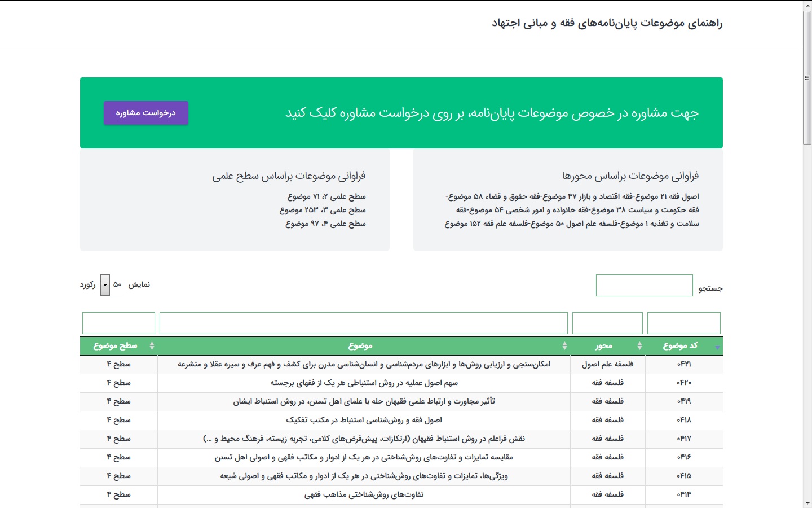Click فلسفه فقه in row ۰۴۱۷
The height and width of the screenshot is (508, 812).
tap(608, 439)
